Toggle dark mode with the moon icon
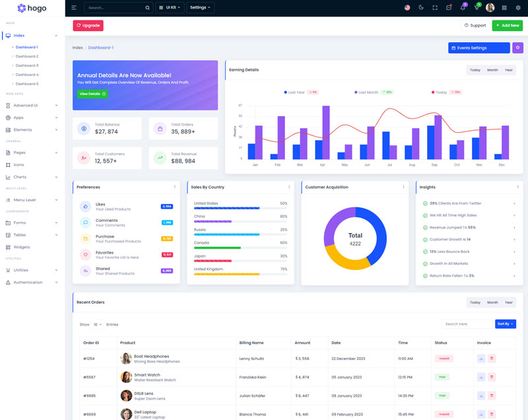Viewport: 528px width, 420px height. pos(421,8)
